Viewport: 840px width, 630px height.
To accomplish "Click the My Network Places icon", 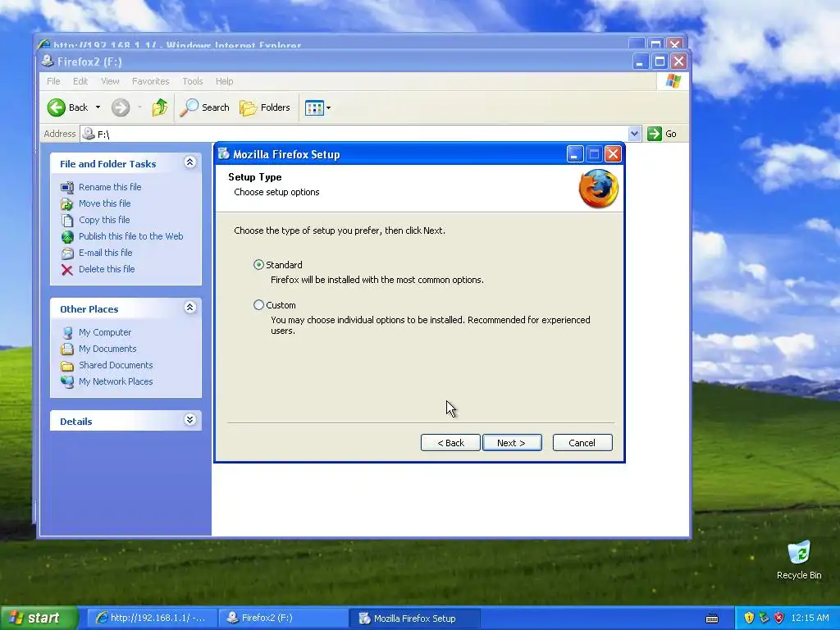I will [67, 382].
